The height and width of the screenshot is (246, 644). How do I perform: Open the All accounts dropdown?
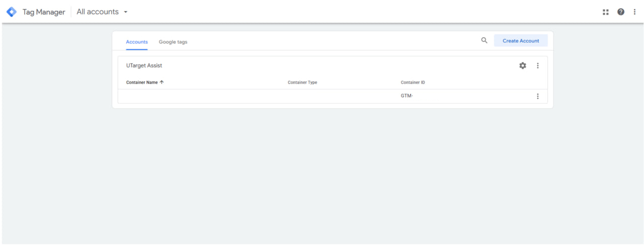pyautogui.click(x=102, y=12)
